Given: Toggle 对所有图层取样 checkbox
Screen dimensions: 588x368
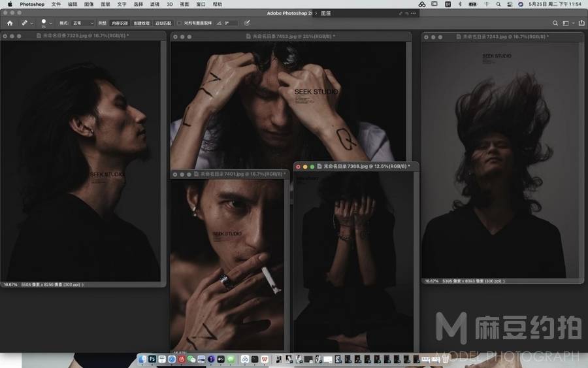Looking at the screenshot, I should [x=179, y=24].
